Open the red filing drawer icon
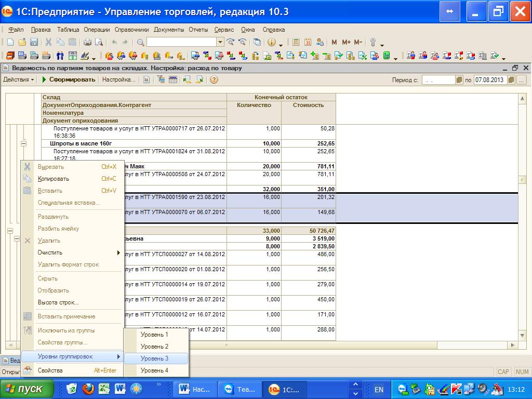 10,56
